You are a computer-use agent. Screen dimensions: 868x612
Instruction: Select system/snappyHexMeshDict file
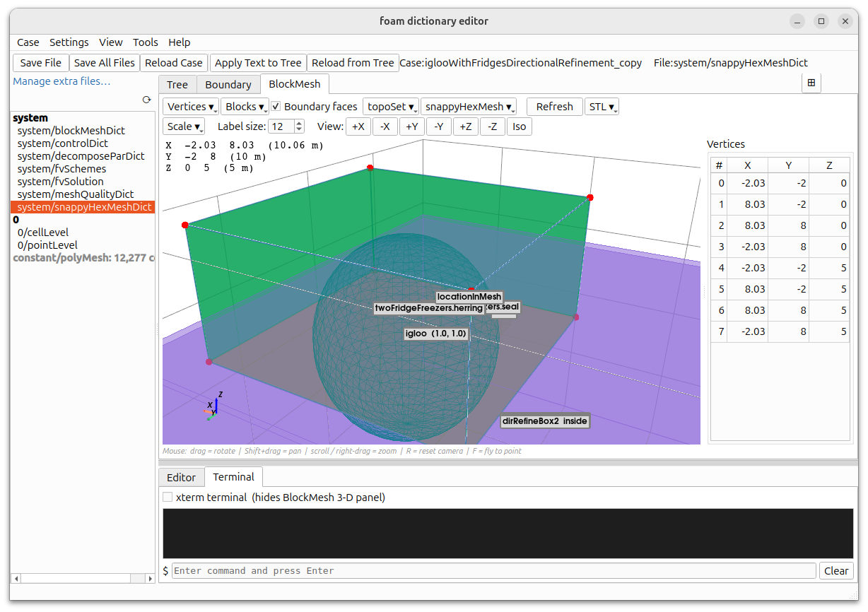(x=83, y=207)
